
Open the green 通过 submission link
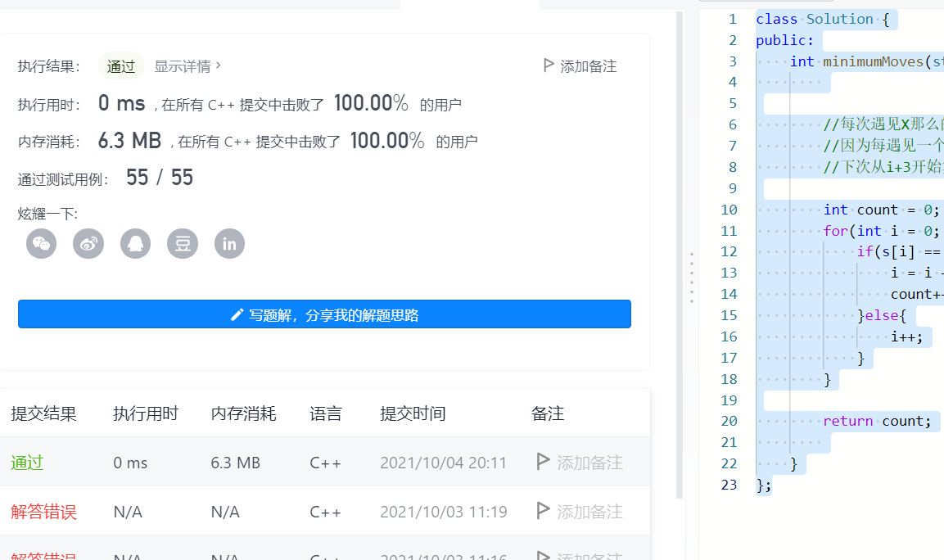tap(27, 462)
